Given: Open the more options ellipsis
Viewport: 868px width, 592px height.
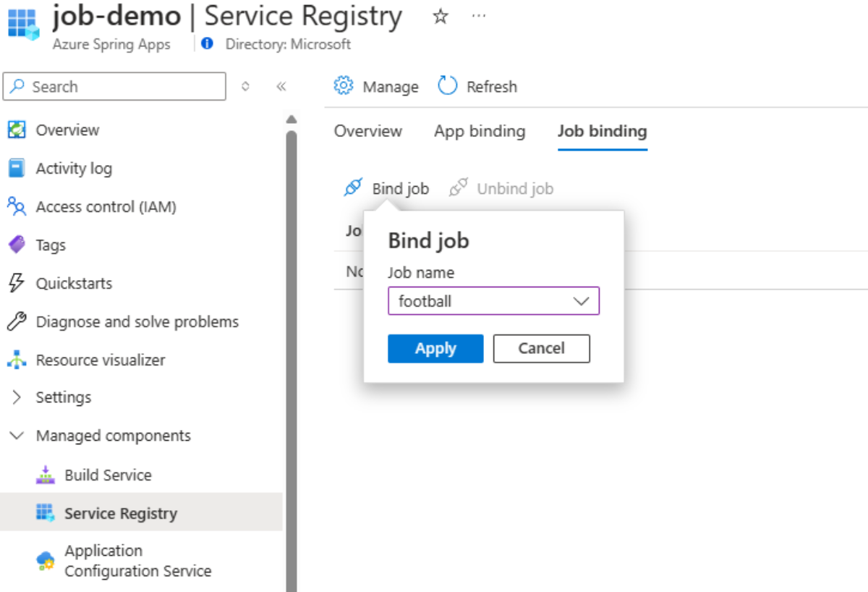Looking at the screenshot, I should [x=478, y=17].
